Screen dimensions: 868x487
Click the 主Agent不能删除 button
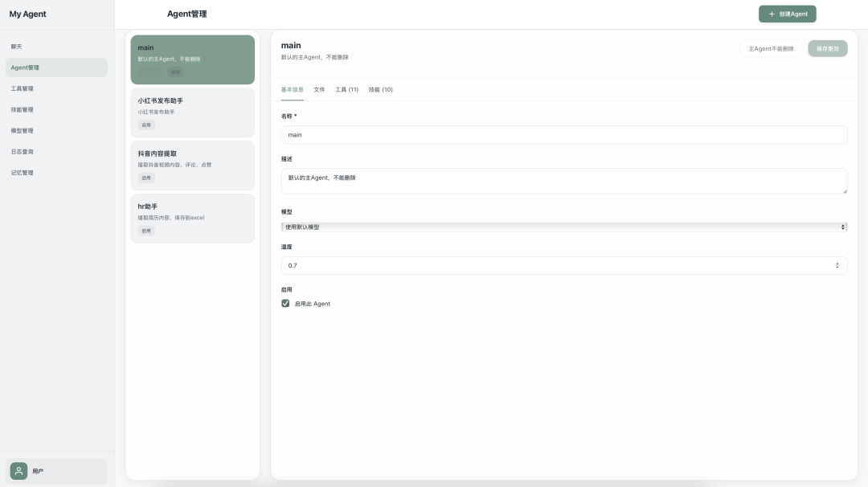pyautogui.click(x=771, y=49)
